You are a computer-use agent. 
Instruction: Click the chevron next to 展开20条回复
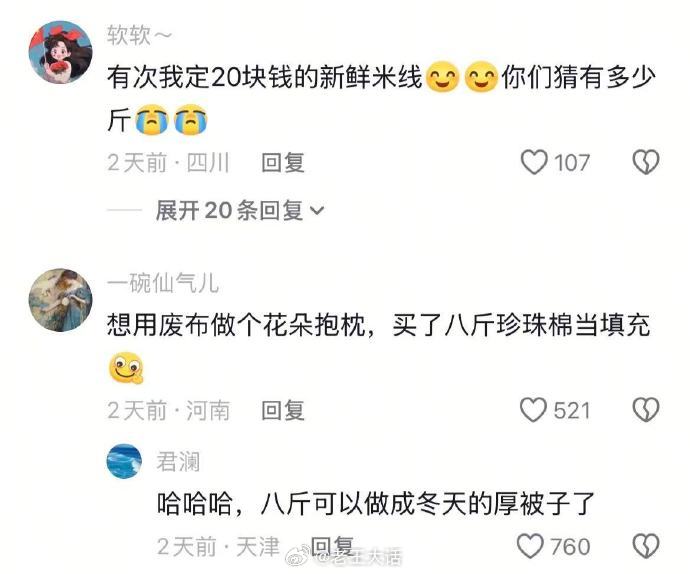tap(317, 211)
